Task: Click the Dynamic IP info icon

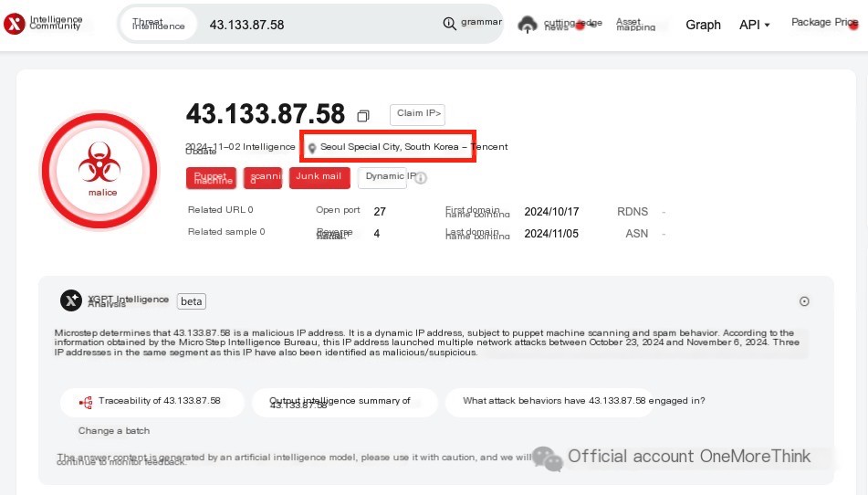Action: click(x=421, y=178)
